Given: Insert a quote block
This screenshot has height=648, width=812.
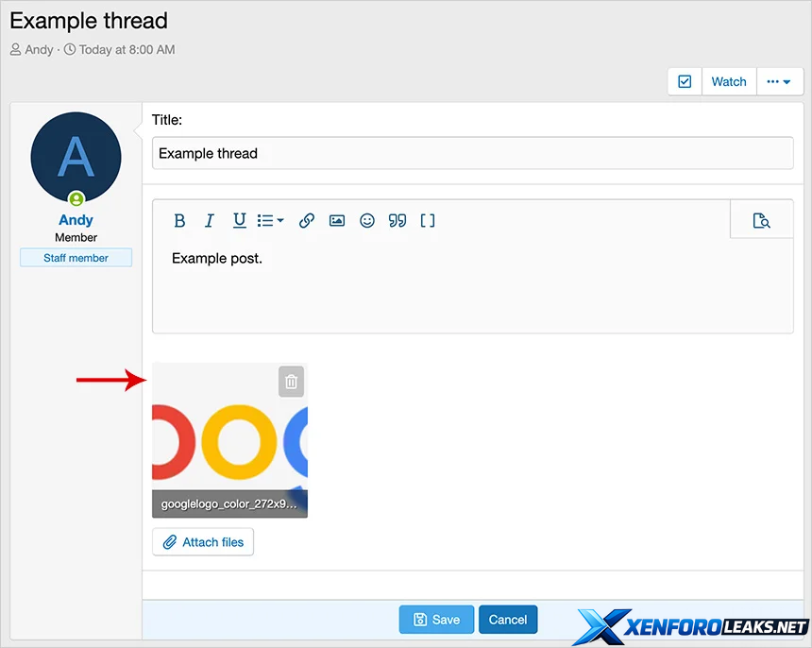Looking at the screenshot, I should pyautogui.click(x=398, y=221).
